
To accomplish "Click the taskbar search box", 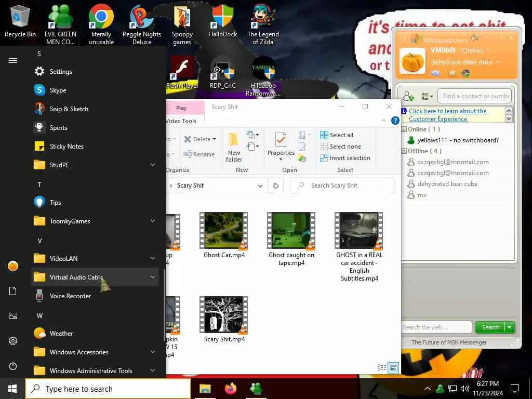I will 108,389.
